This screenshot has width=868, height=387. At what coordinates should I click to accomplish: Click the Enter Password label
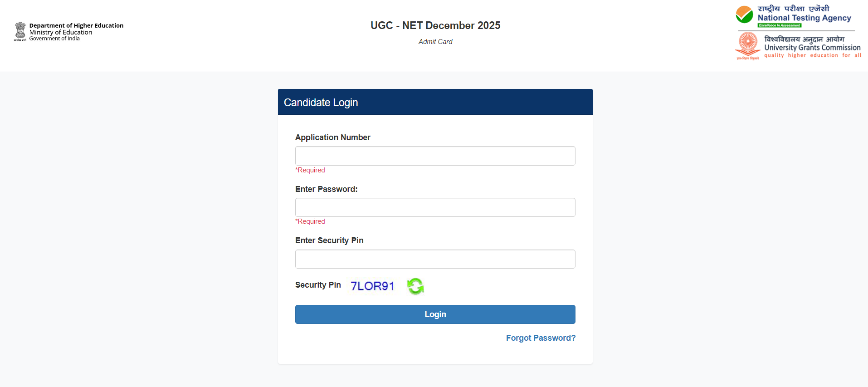pyautogui.click(x=326, y=189)
